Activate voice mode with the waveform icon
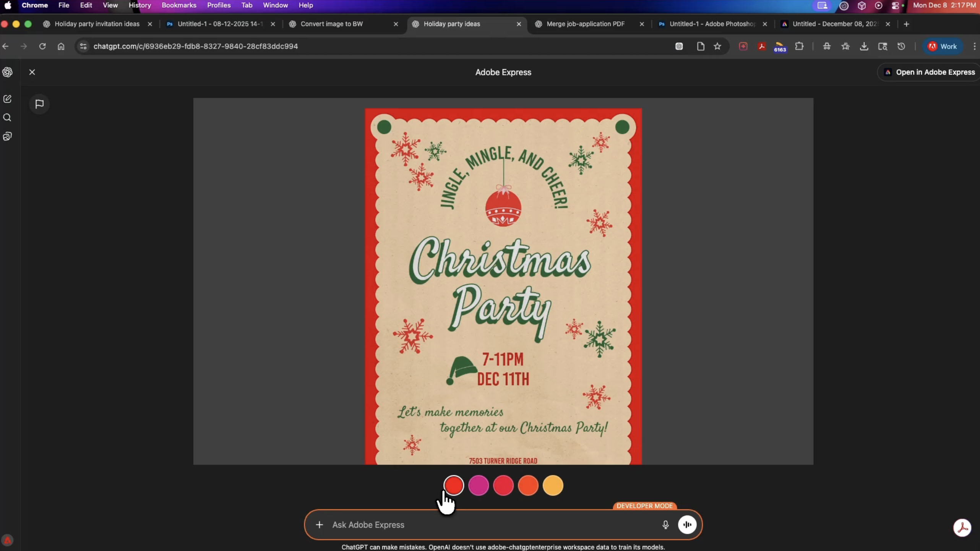Screen dimensions: 980x551 pyautogui.click(x=687, y=525)
